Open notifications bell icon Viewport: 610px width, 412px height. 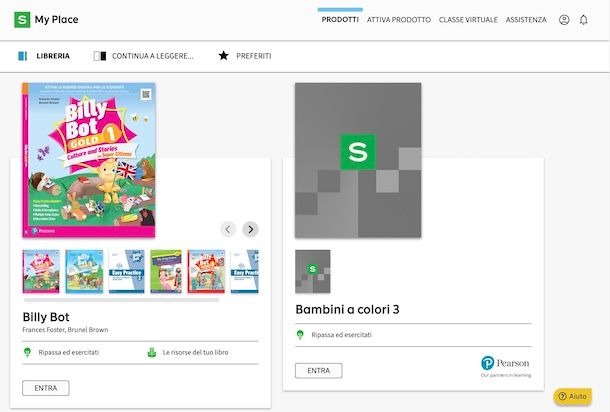[584, 20]
